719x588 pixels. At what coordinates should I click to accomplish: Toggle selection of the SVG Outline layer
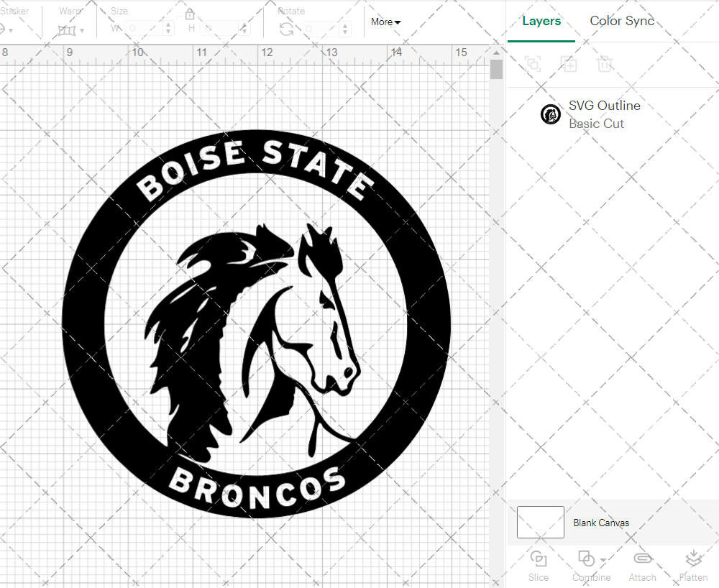(551, 114)
